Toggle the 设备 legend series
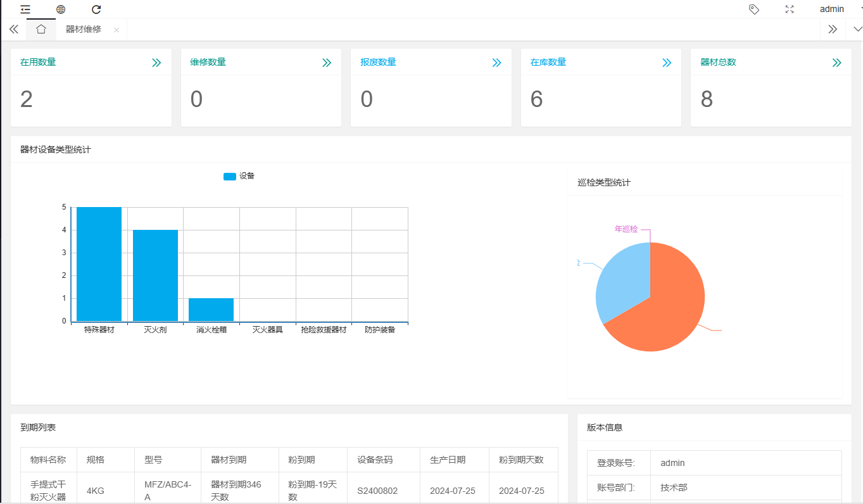863x504 pixels. [239, 176]
